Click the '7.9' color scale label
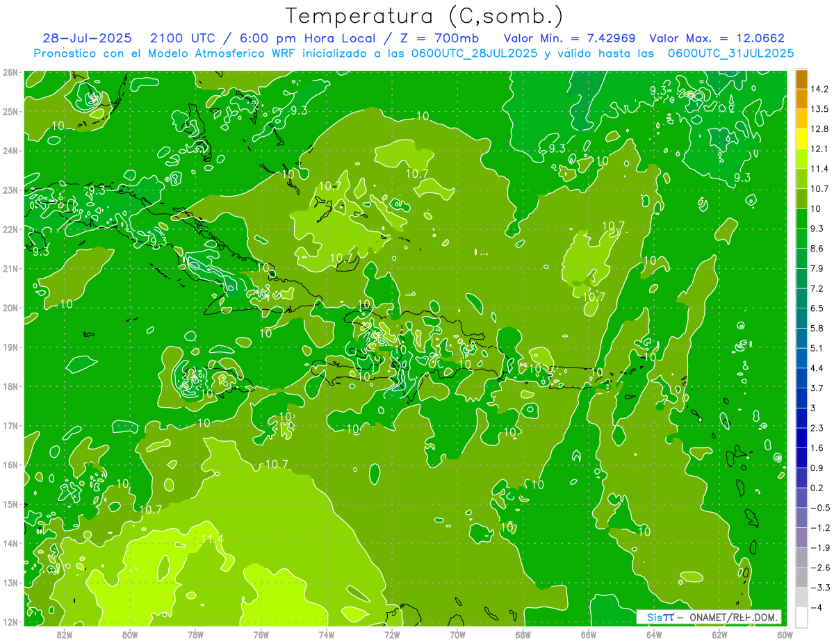 click(818, 268)
